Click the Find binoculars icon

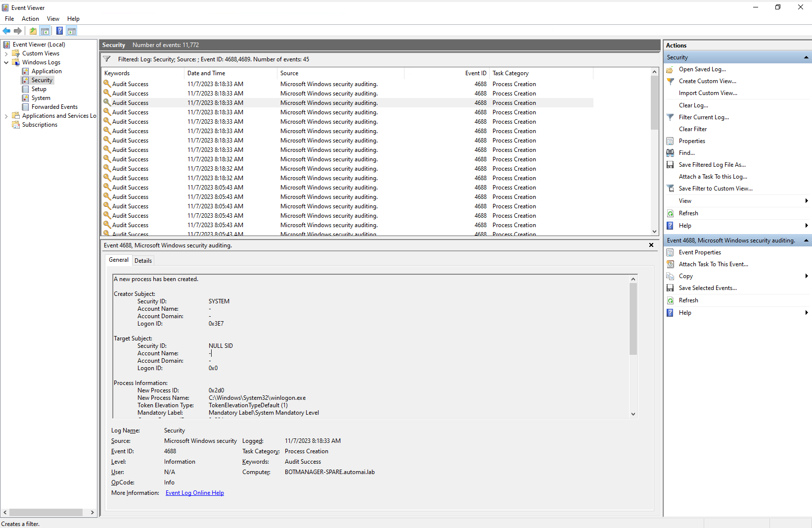pyautogui.click(x=670, y=152)
